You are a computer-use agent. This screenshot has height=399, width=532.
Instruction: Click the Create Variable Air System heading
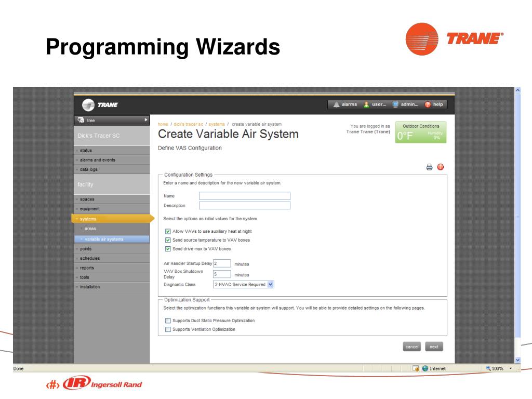pos(228,134)
